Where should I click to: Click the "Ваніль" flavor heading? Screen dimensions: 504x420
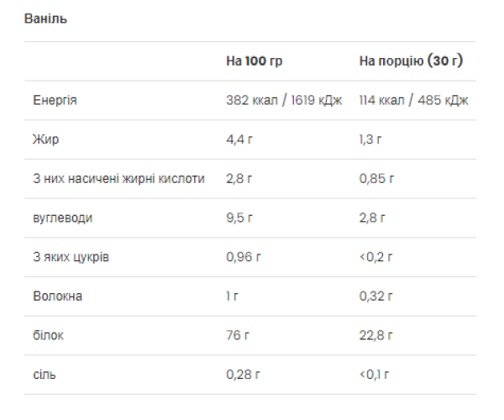(46, 19)
